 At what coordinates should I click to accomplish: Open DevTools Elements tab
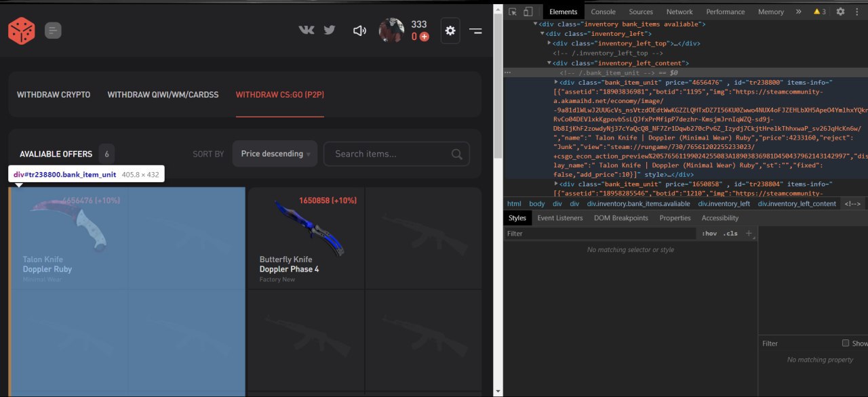pyautogui.click(x=564, y=12)
